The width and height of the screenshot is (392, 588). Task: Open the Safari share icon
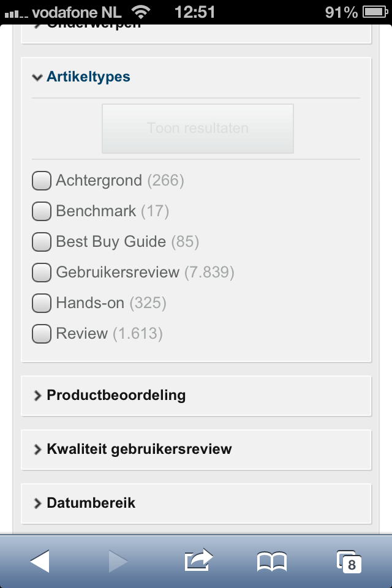198,560
